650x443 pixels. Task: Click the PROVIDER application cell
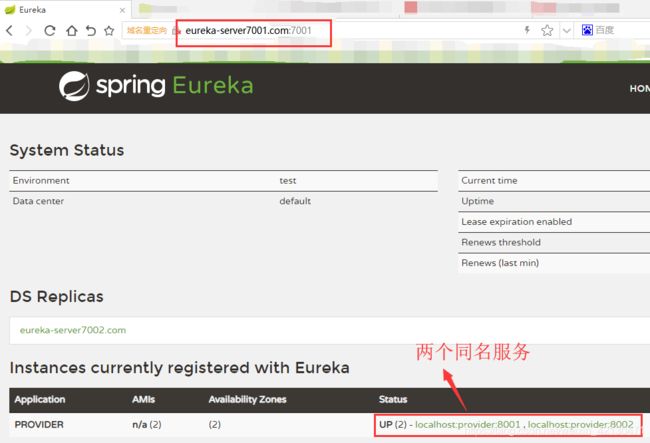[x=39, y=424]
